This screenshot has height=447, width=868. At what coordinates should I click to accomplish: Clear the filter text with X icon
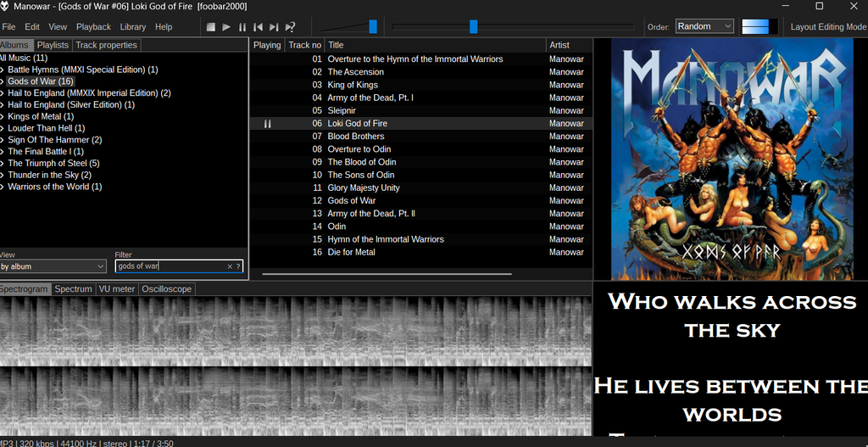(229, 266)
